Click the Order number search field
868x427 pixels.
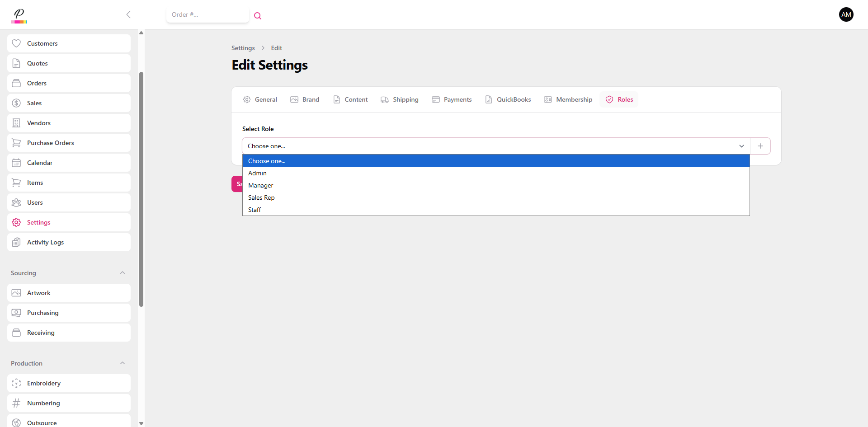(207, 14)
